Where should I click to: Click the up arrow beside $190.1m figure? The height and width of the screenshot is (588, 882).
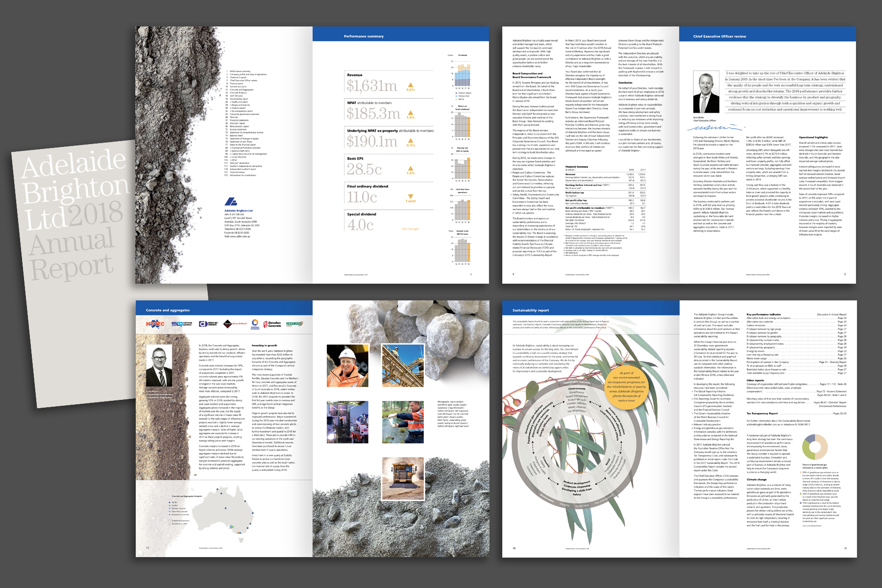[x=411, y=141]
